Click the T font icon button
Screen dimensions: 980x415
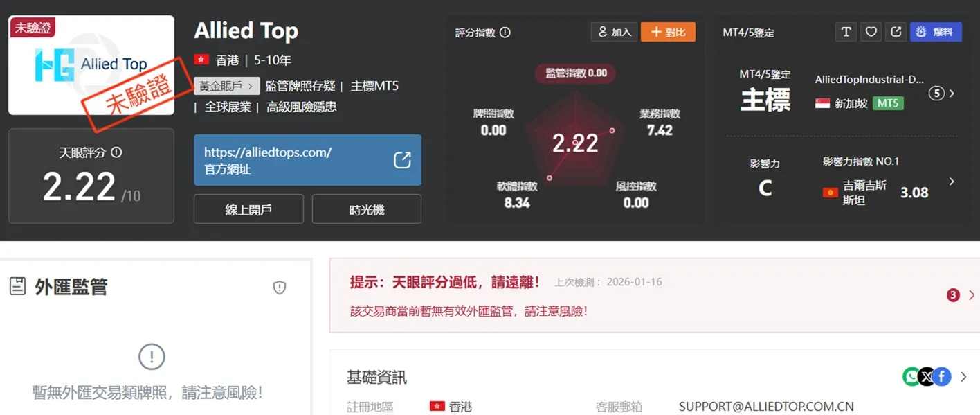(x=846, y=32)
